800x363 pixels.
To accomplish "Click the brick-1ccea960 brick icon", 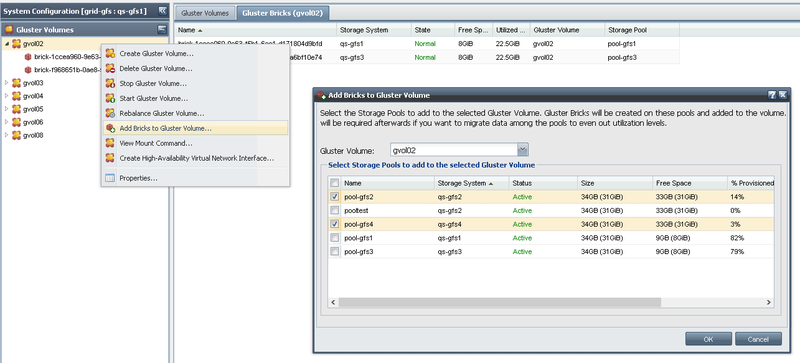I will point(28,57).
